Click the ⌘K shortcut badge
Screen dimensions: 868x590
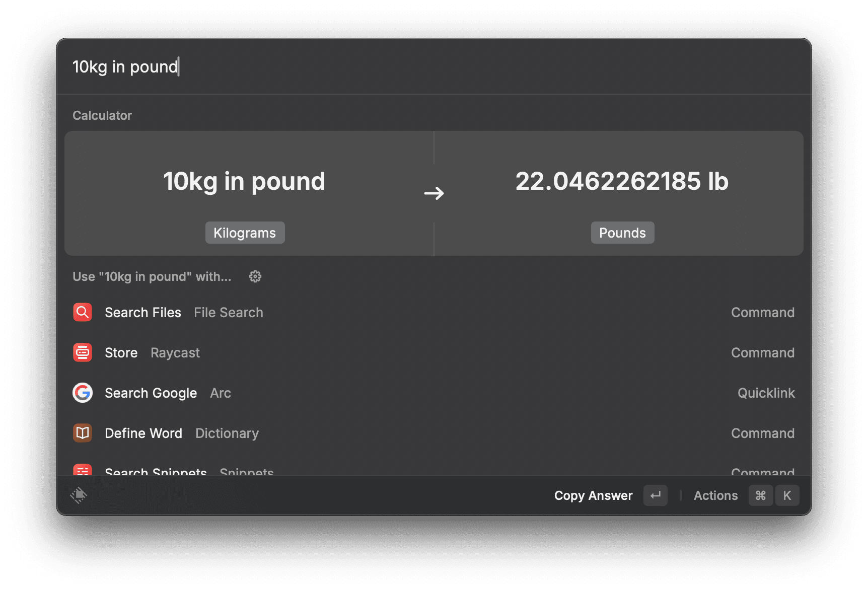[774, 495]
